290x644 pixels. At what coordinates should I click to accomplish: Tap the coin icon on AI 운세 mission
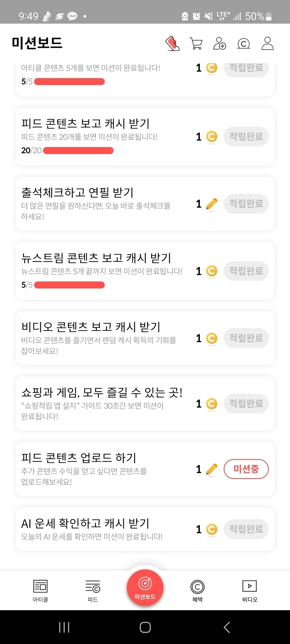coord(211,529)
